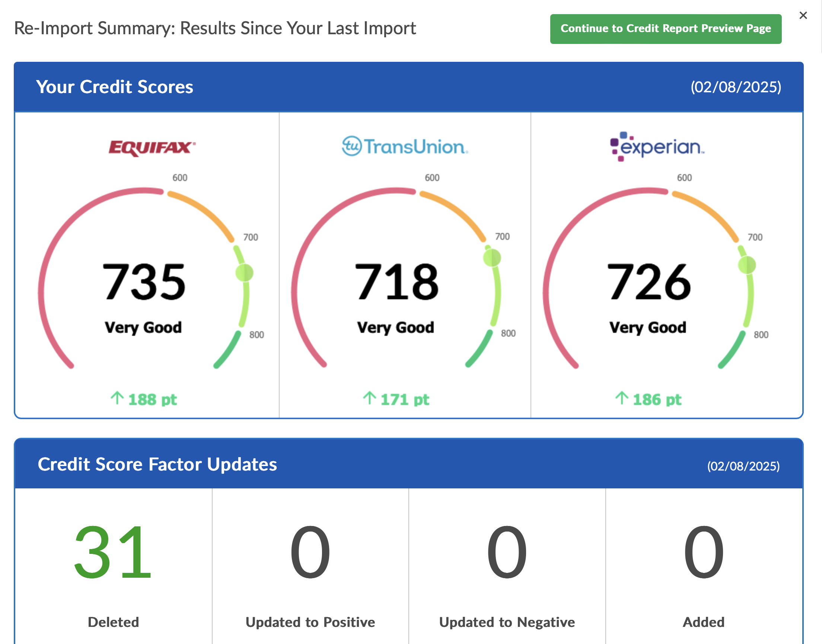Click the TransUnion gauge marker dot
The width and height of the screenshot is (822, 644).
coord(492,258)
